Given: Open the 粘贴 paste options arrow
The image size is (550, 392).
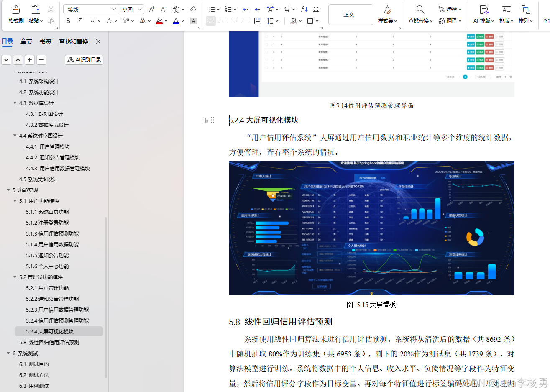Looking at the screenshot, I should [x=41, y=21].
